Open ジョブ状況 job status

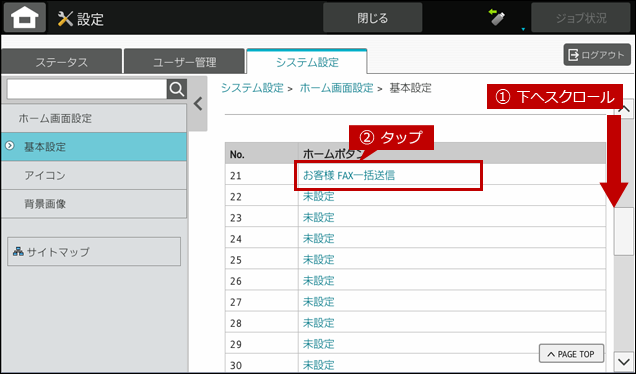[581, 18]
